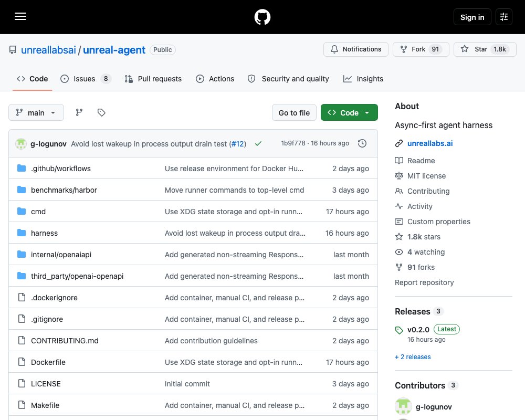View tags via the tag icon
The width and height of the screenshot is (525, 420).
(101, 112)
